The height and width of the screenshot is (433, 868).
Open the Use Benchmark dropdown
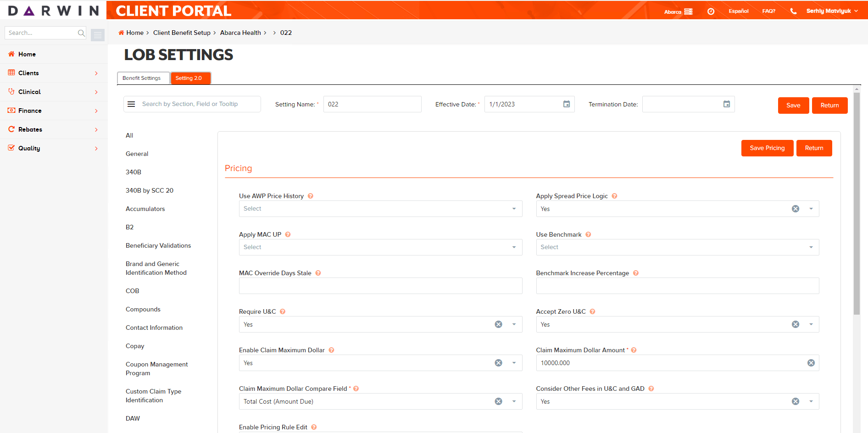(677, 247)
